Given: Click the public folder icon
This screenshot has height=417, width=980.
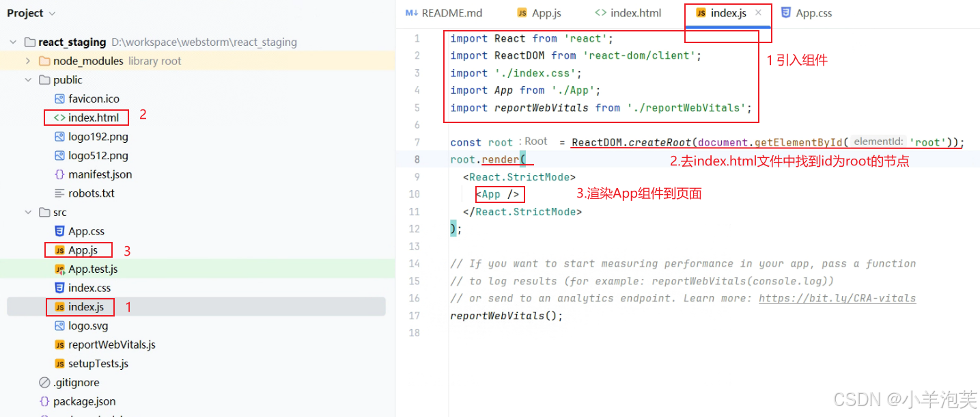Looking at the screenshot, I should tap(44, 80).
